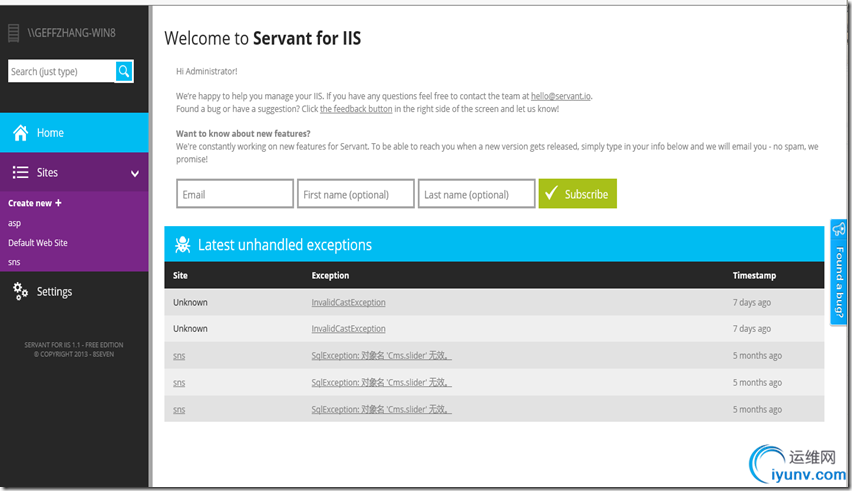Click the plus icon next to Create new
The height and width of the screenshot is (491, 852).
pos(58,203)
